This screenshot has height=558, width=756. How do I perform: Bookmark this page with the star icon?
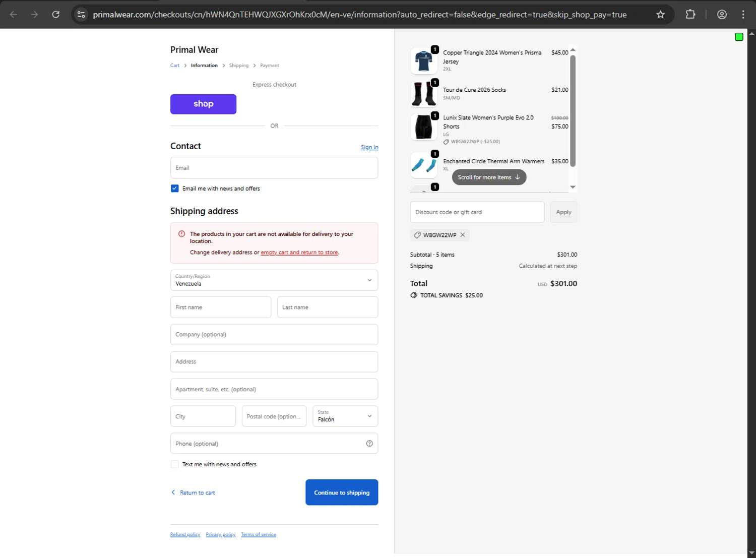click(x=660, y=15)
